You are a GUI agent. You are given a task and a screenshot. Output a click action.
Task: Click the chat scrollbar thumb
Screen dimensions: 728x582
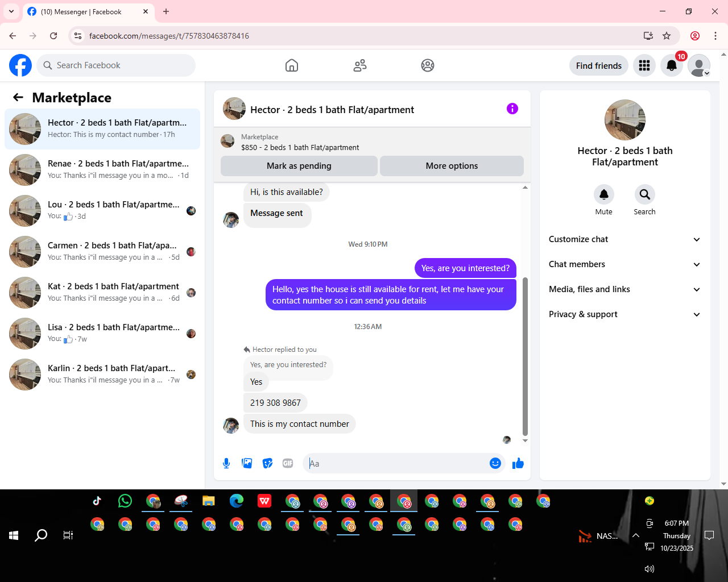click(x=525, y=356)
